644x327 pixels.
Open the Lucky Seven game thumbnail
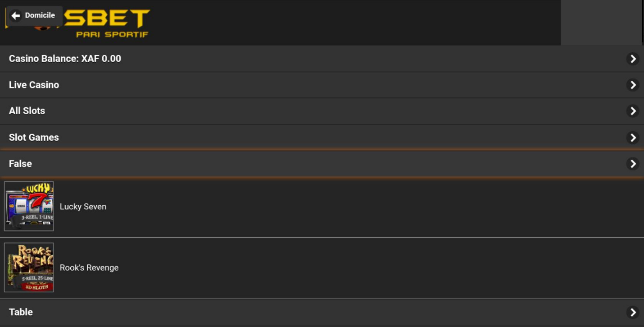pyautogui.click(x=29, y=206)
